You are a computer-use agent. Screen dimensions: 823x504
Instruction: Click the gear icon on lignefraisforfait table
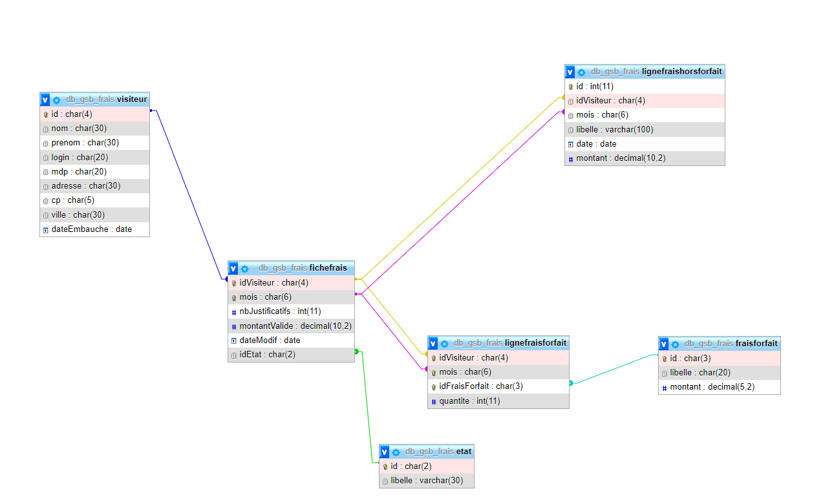[444, 344]
